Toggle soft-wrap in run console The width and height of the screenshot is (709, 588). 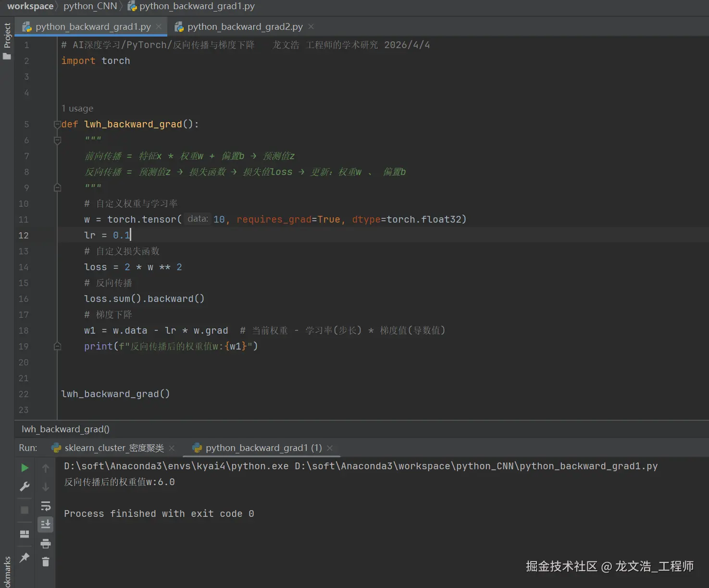(46, 506)
